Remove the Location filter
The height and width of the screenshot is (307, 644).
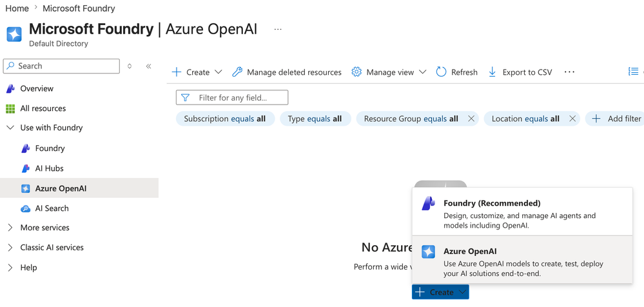point(572,119)
